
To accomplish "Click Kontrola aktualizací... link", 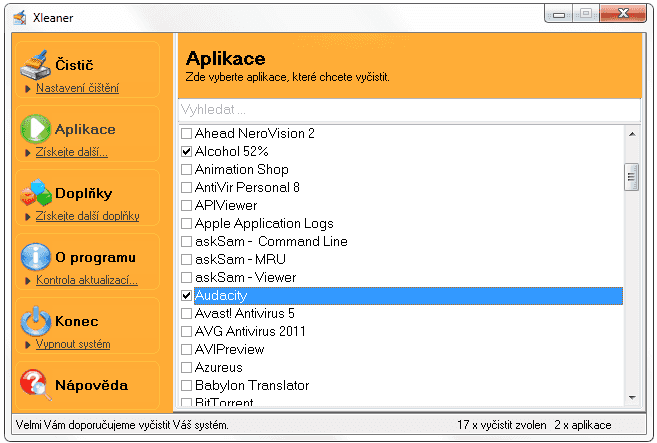I will [87, 280].
